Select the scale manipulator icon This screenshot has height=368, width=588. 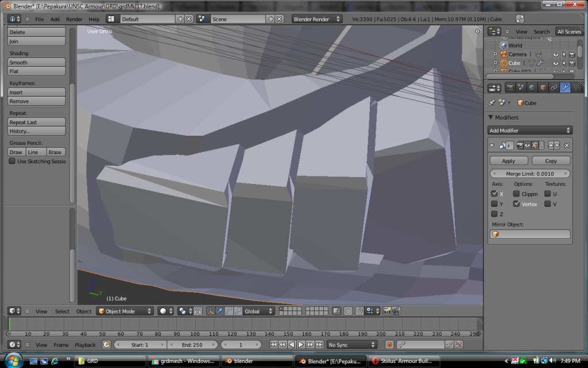tap(238, 311)
